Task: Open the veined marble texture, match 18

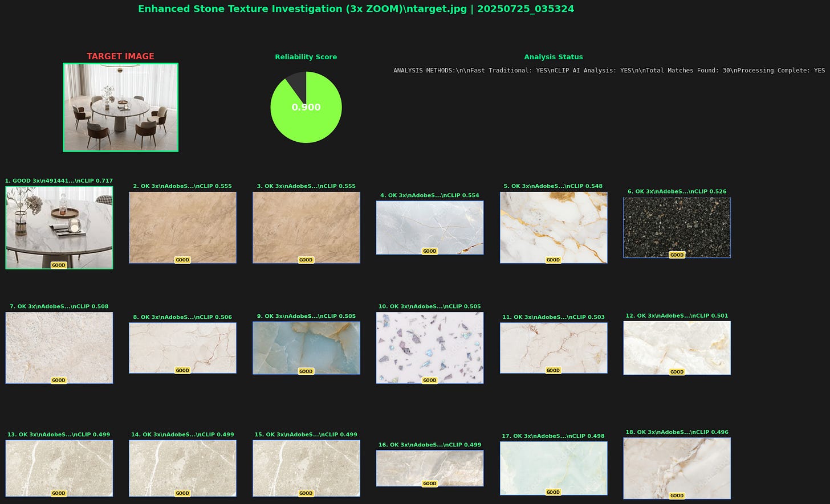Action: coord(677,468)
